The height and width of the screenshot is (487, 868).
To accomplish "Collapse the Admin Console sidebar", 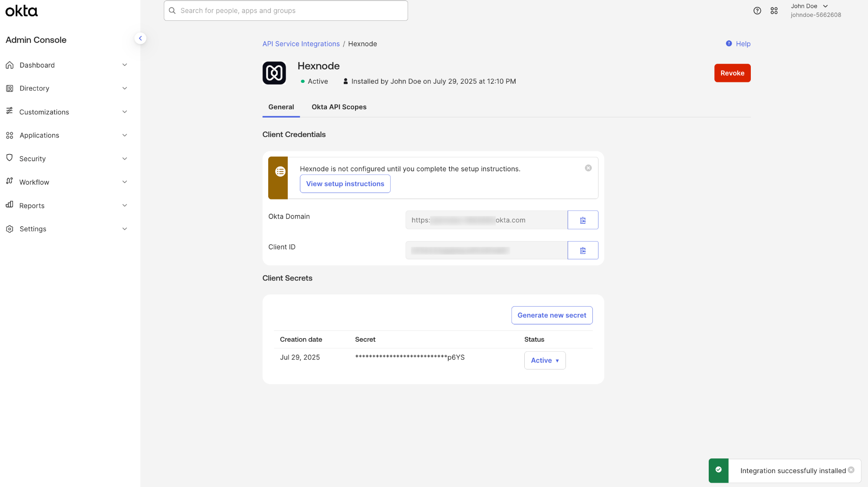I will (140, 38).
